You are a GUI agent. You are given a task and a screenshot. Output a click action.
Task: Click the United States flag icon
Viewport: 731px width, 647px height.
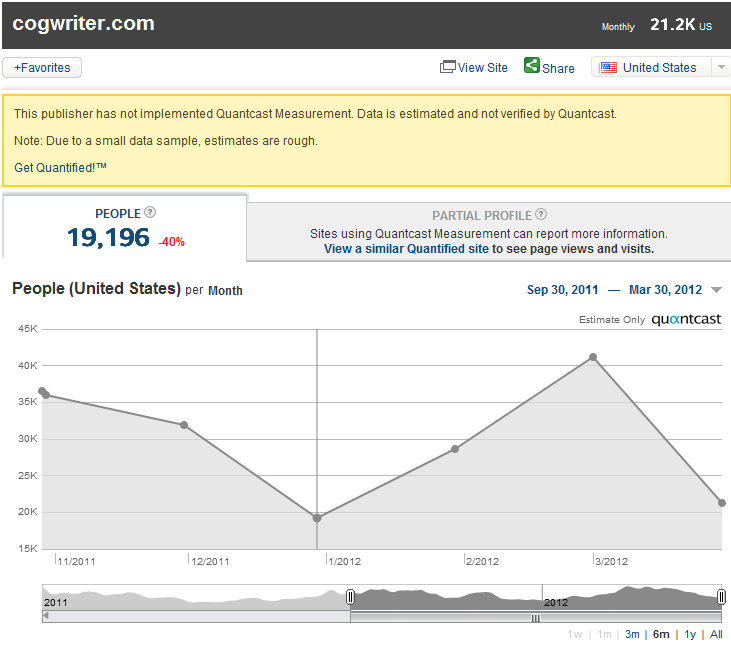[608, 68]
